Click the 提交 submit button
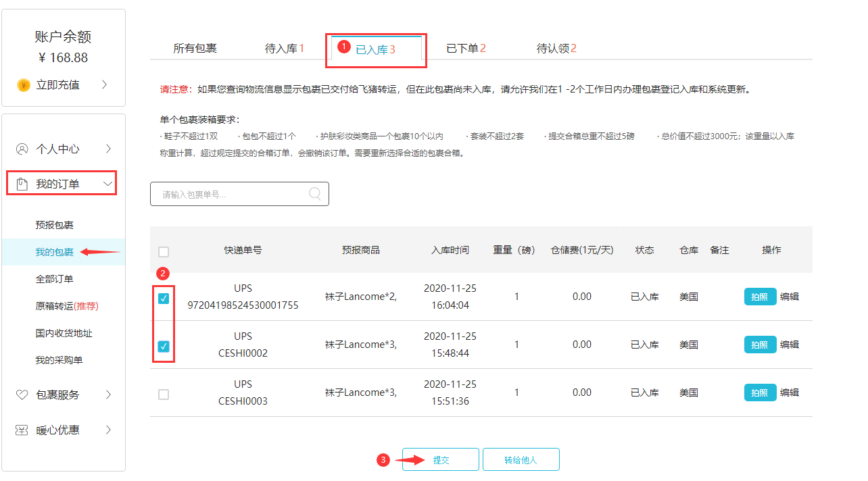The width and height of the screenshot is (868, 481). [x=441, y=460]
